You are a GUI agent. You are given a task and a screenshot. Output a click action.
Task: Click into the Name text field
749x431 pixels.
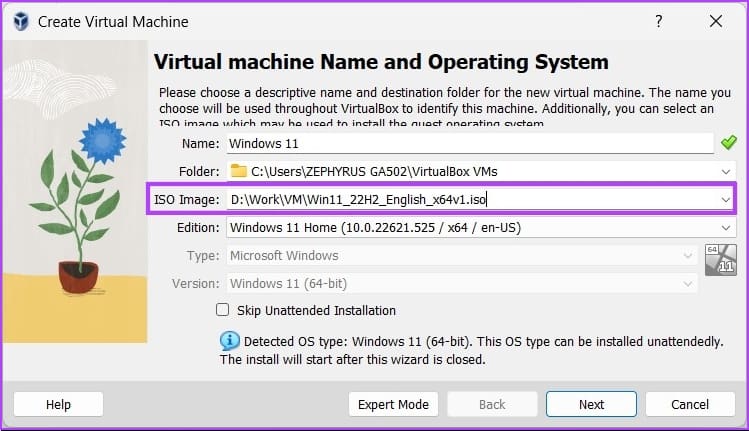point(470,143)
